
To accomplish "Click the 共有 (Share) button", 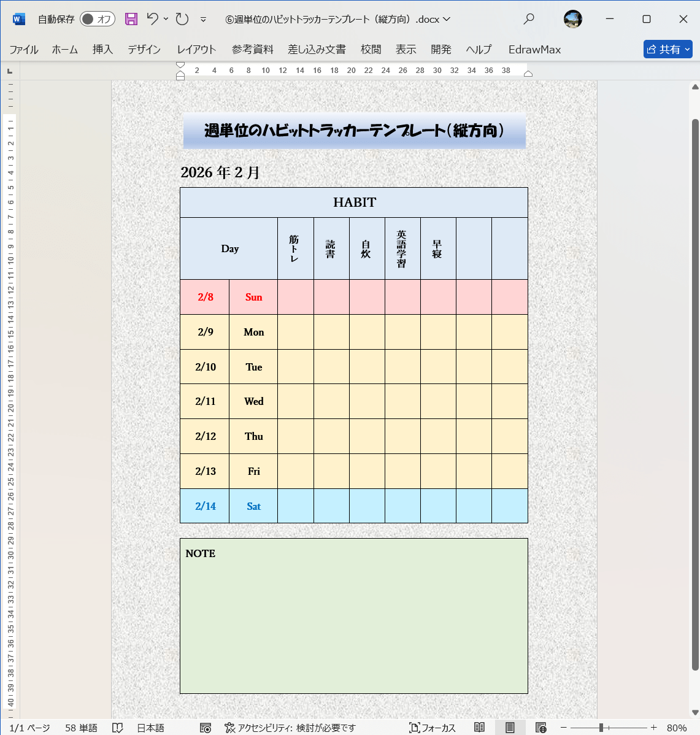I will 667,49.
